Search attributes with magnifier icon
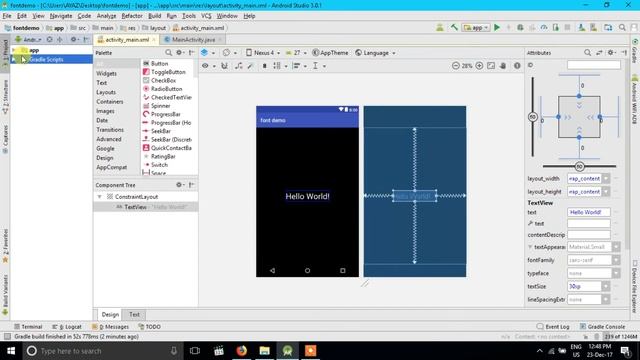 587,53
